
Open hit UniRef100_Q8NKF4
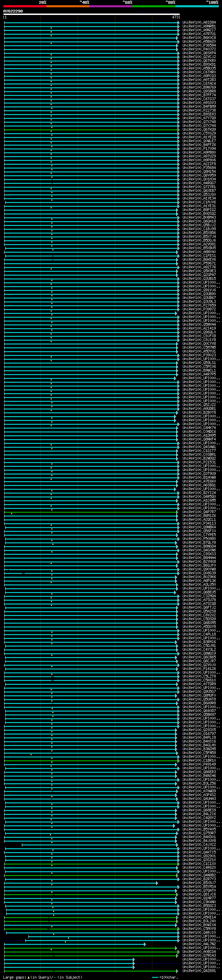click(x=199, y=439)
